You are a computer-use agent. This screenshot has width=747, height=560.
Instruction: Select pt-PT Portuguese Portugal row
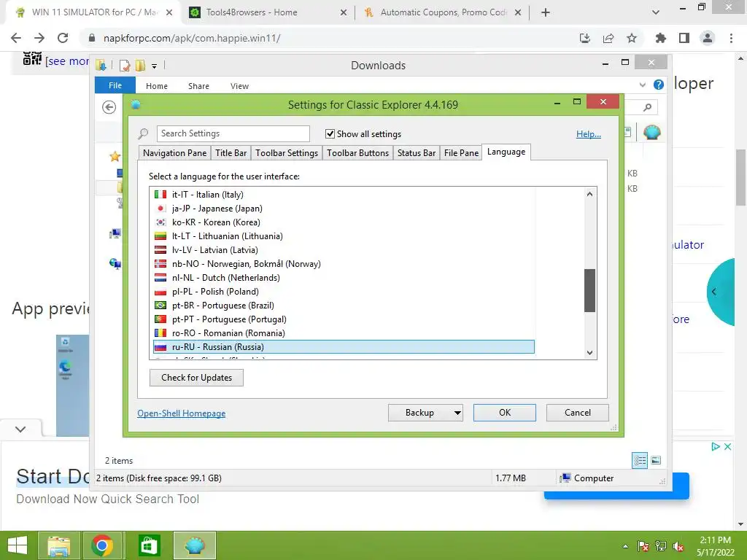(344, 319)
